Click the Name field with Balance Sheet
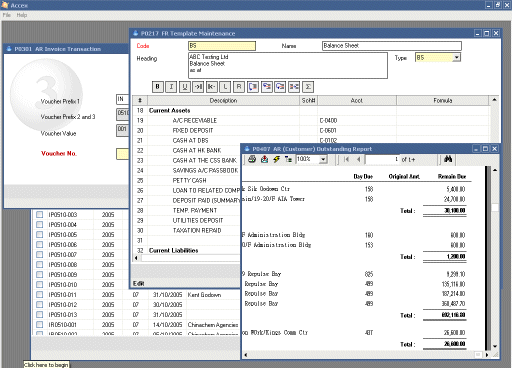The image size is (512, 368). pos(392,46)
